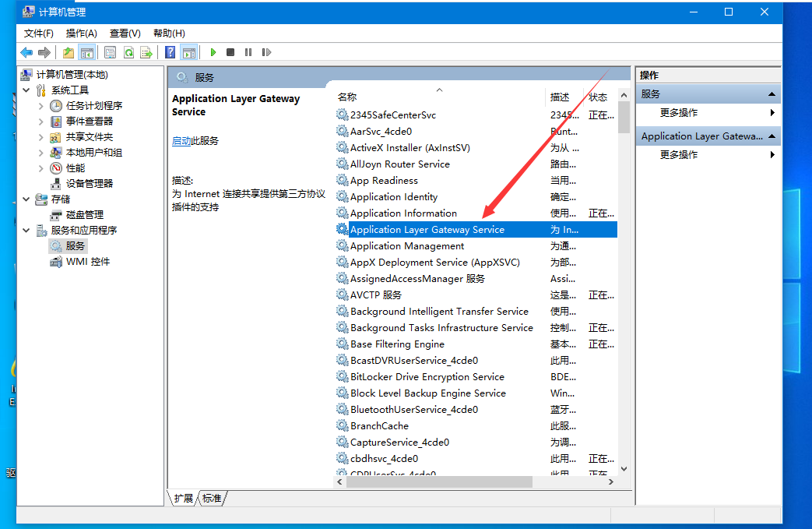
Task: Switch to the 标准 tab
Action: point(211,499)
